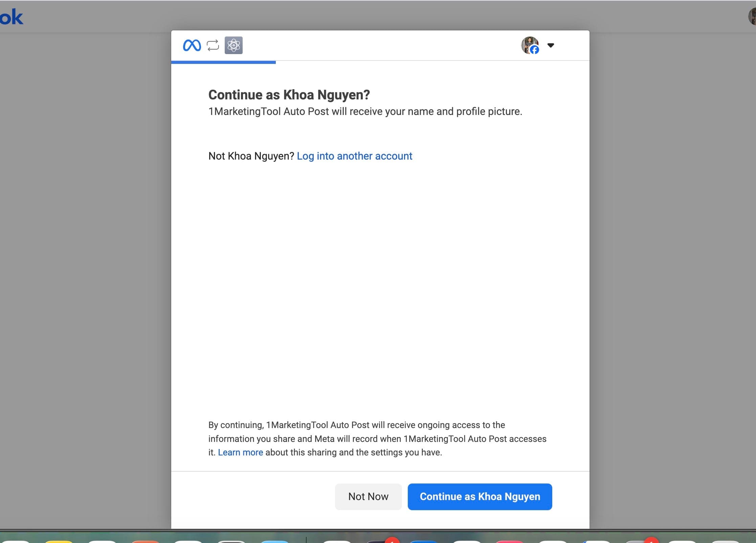Click the Facebook logo on the background page

tap(12, 17)
